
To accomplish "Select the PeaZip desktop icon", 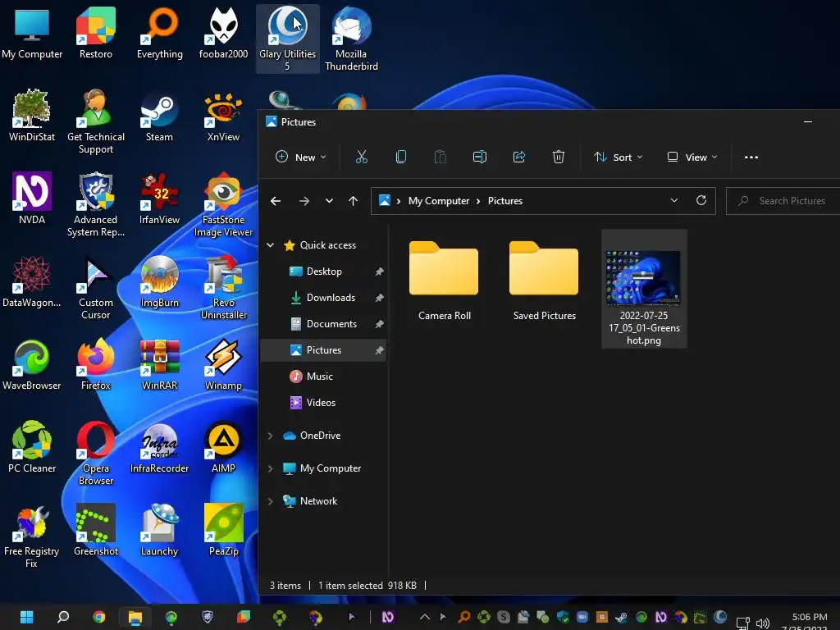I will [223, 531].
